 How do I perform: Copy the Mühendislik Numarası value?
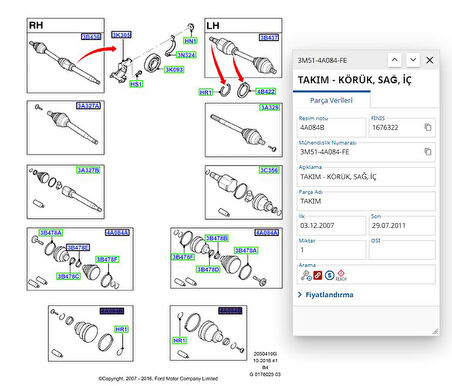point(428,152)
